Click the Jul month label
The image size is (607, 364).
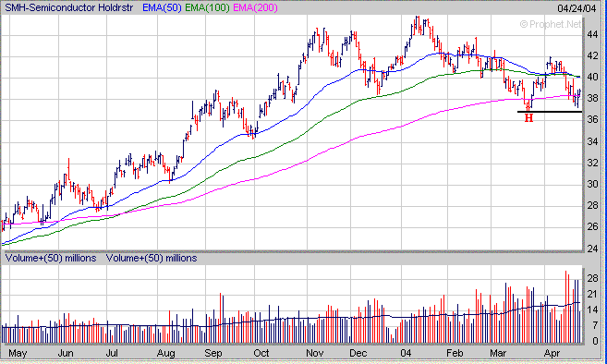click(112, 353)
